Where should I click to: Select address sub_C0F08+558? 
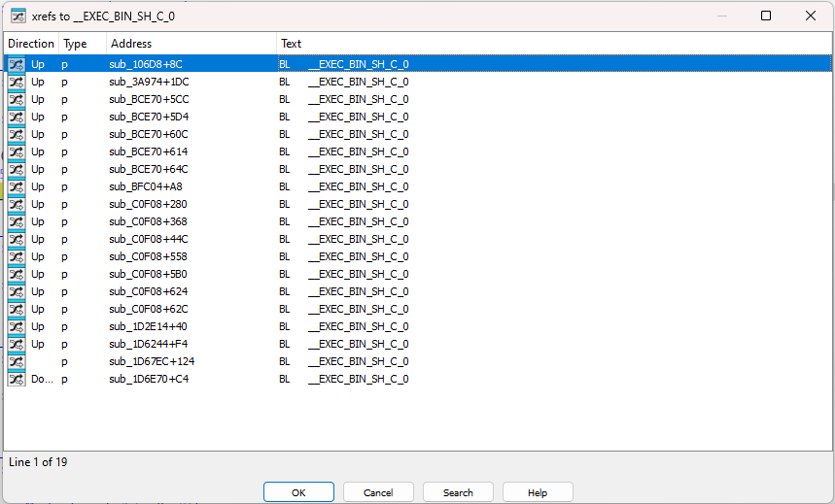(148, 256)
